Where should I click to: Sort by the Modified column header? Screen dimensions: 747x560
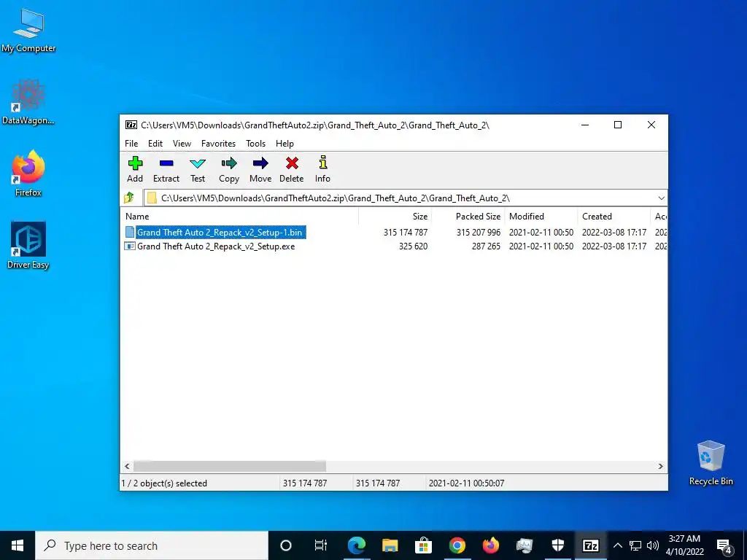pos(541,216)
